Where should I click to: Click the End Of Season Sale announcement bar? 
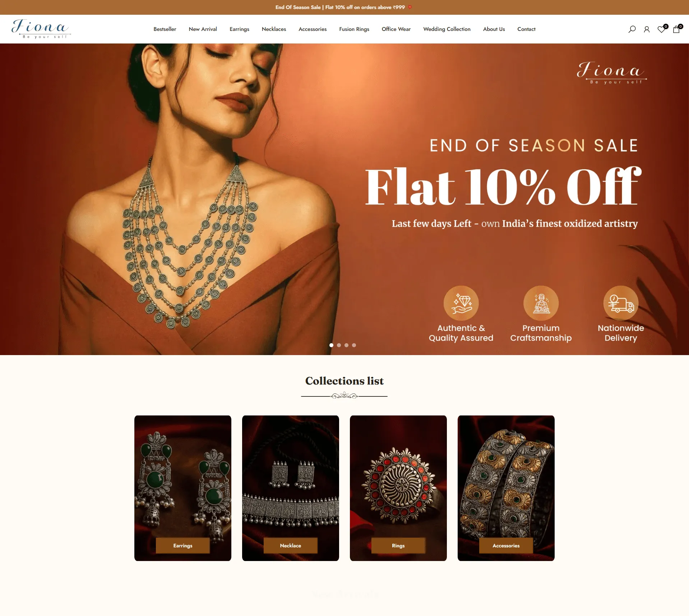point(344,7)
